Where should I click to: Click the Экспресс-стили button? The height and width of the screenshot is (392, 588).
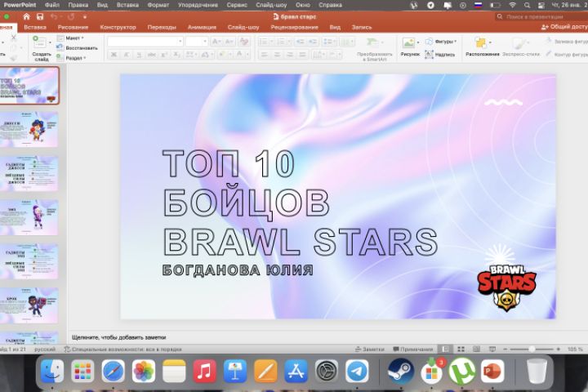tap(520, 47)
